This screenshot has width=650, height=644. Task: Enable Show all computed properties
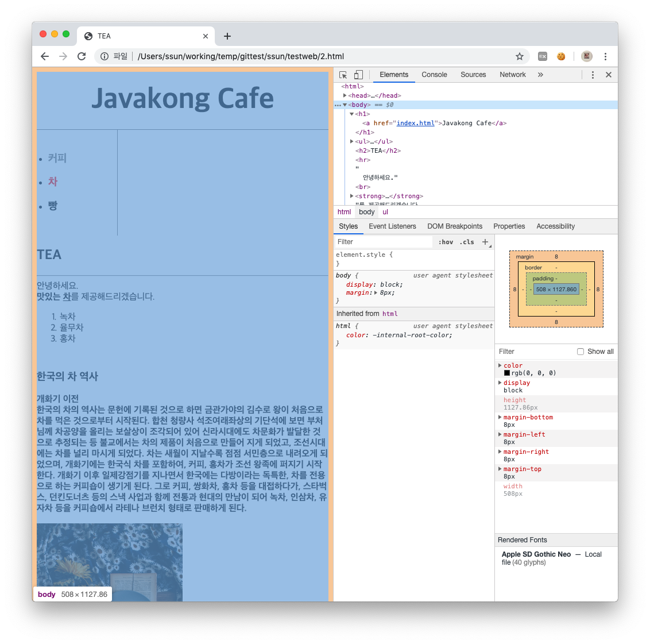coord(581,352)
